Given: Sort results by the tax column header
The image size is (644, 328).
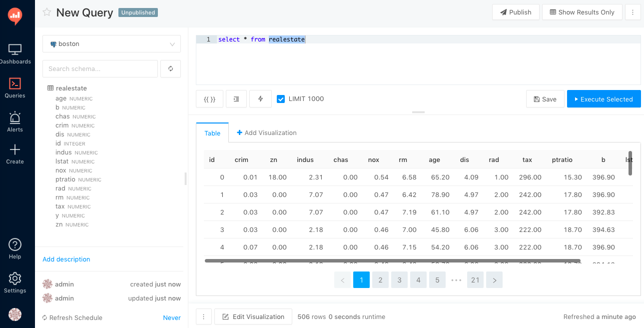Looking at the screenshot, I should [527, 160].
